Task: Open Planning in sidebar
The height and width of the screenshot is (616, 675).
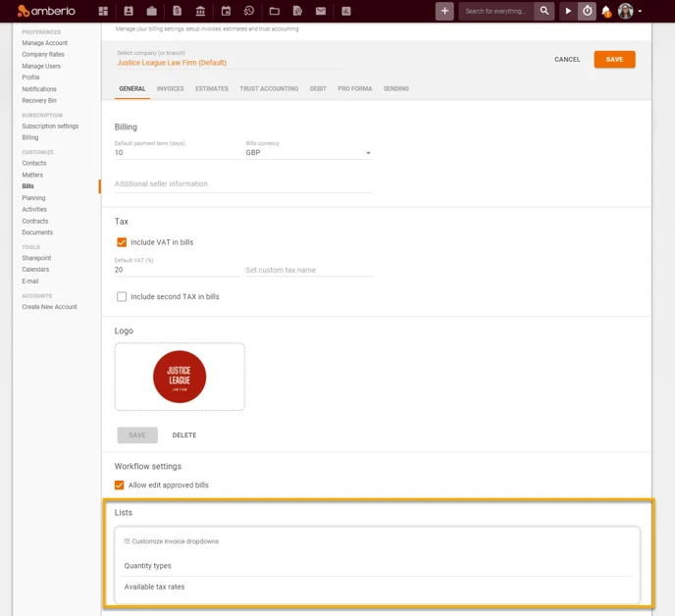Action: tap(33, 197)
